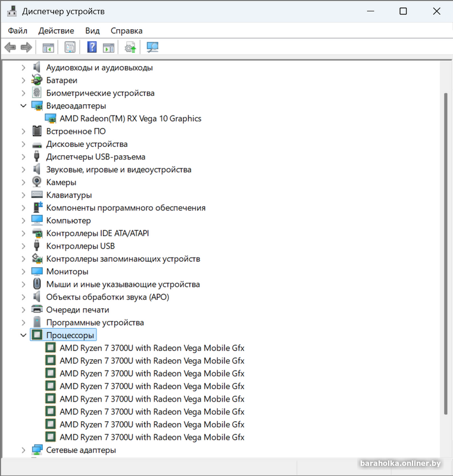Image resolution: width=453 pixels, height=476 pixels.
Task: Toggle the action pane toolbar icon
Action: pos(108,48)
